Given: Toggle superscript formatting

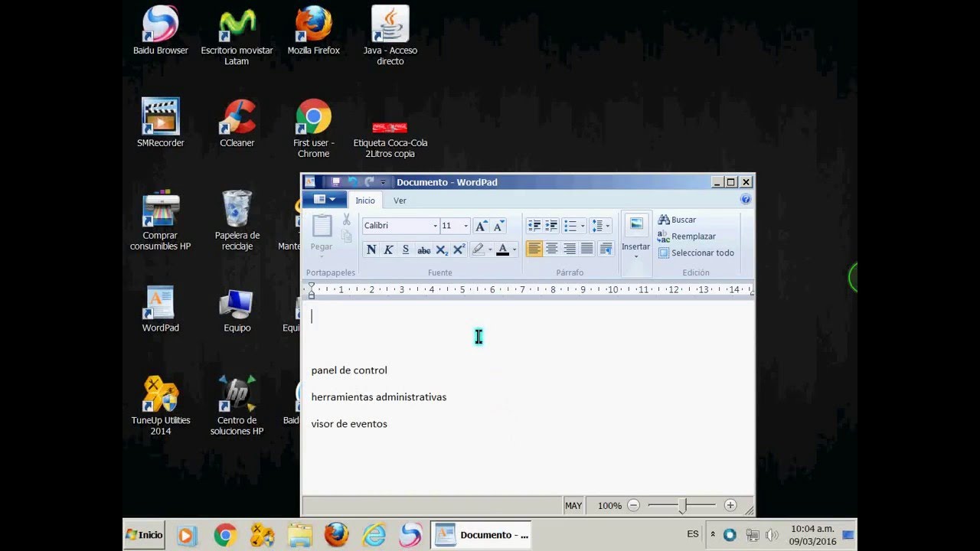Looking at the screenshot, I should 459,249.
